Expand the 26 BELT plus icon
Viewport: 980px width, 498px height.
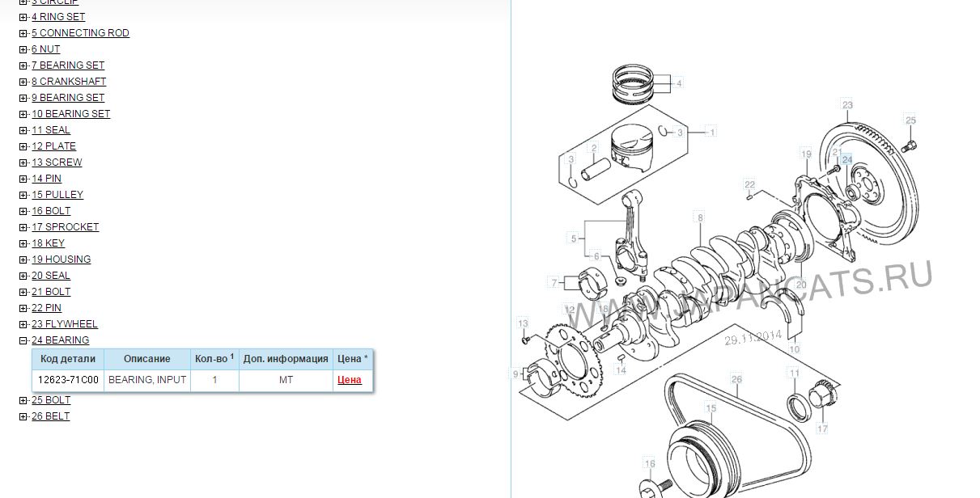tap(23, 416)
